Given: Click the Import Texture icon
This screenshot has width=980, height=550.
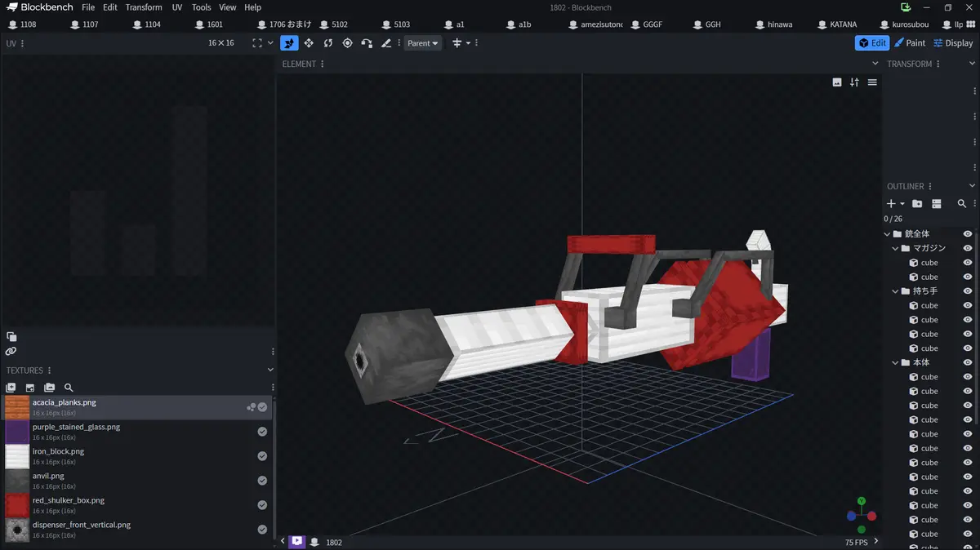Looking at the screenshot, I should coord(11,388).
